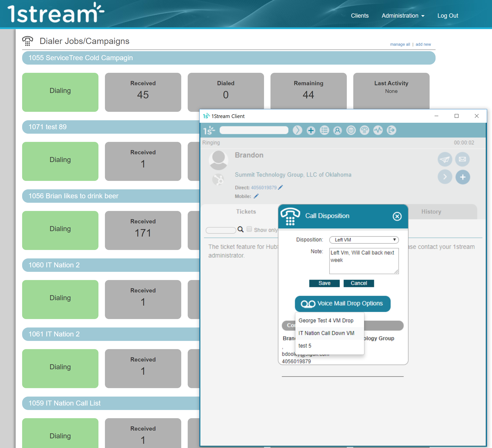Viewport: 492px width, 448px height.
Task: Open the 1059 IT Nation Call List header
Action: (x=111, y=403)
